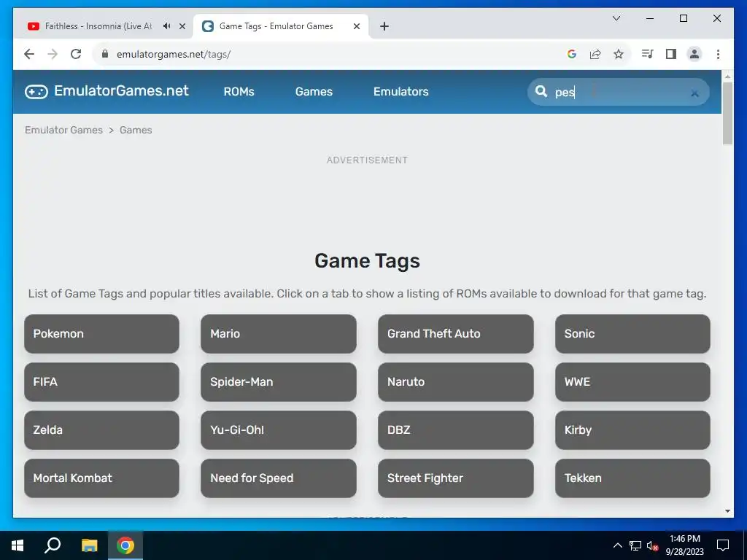The width and height of the screenshot is (747, 560).
Task: Close the Game Tags tab
Action: pyautogui.click(x=356, y=26)
